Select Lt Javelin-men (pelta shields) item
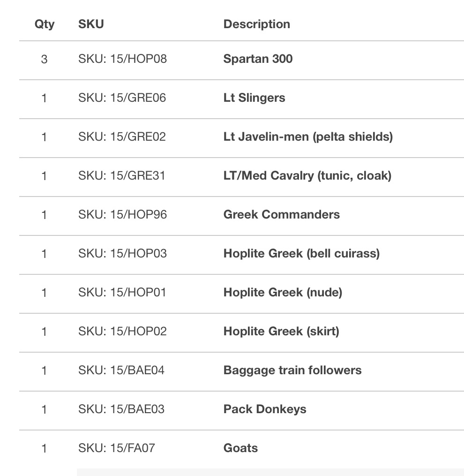The width and height of the screenshot is (464, 476). pos(308,137)
